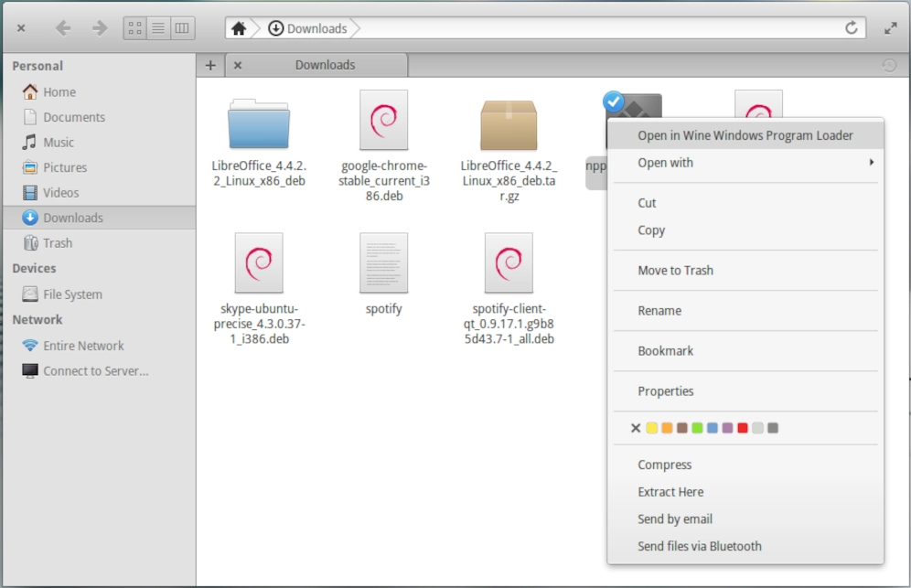Choose Rename from context menu
Image resolution: width=911 pixels, height=588 pixels.
point(745,310)
